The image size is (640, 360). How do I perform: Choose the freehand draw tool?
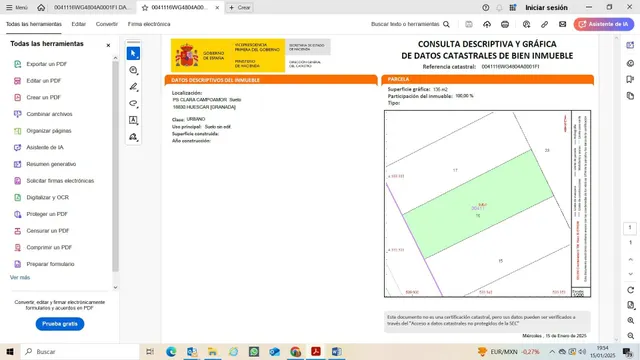point(133,103)
